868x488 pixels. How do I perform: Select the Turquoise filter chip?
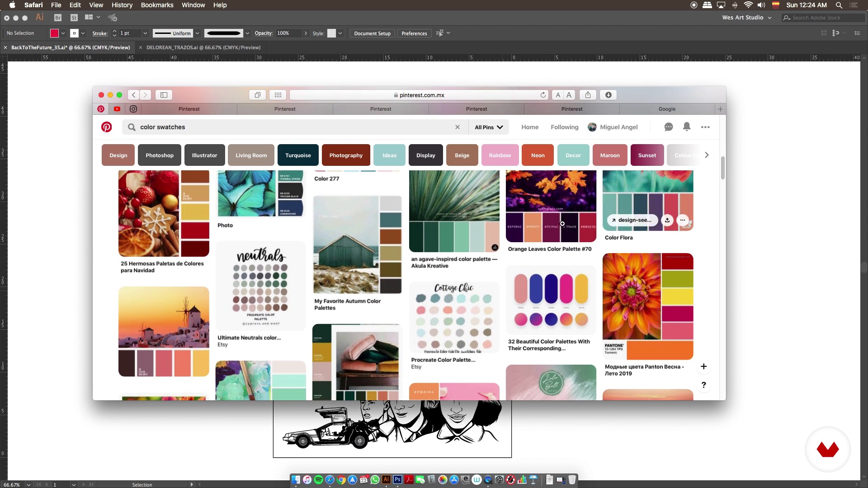(298, 155)
